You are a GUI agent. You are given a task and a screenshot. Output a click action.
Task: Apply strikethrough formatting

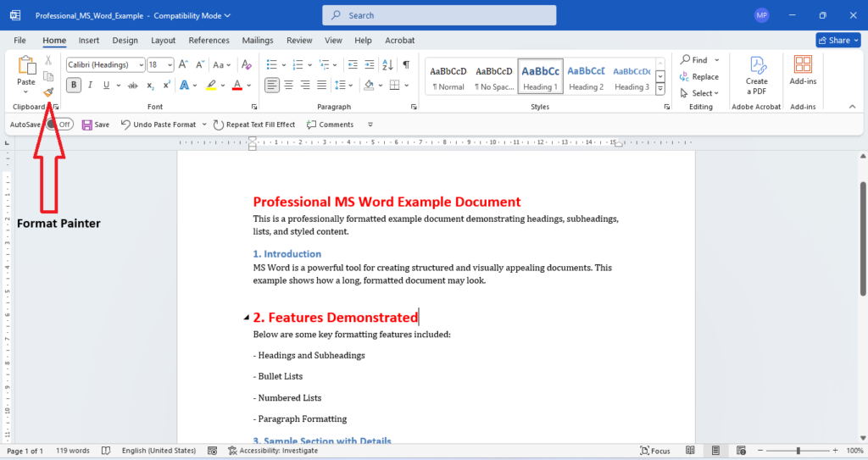132,86
